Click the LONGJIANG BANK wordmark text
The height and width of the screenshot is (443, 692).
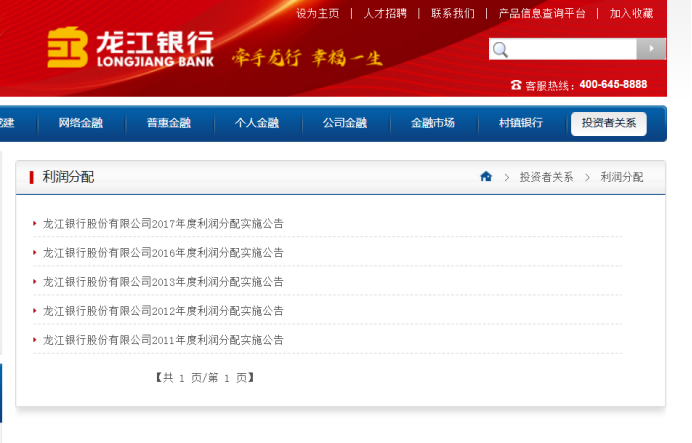[x=155, y=62]
